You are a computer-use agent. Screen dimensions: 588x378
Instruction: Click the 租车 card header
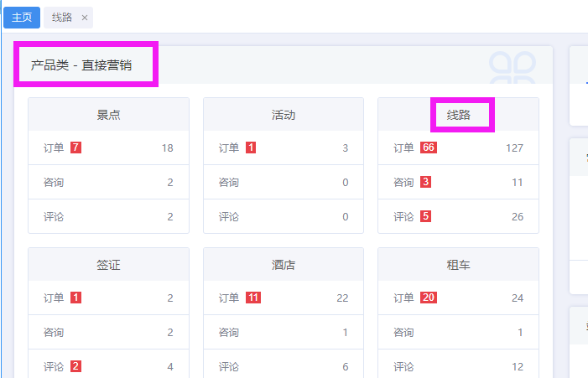(x=459, y=265)
